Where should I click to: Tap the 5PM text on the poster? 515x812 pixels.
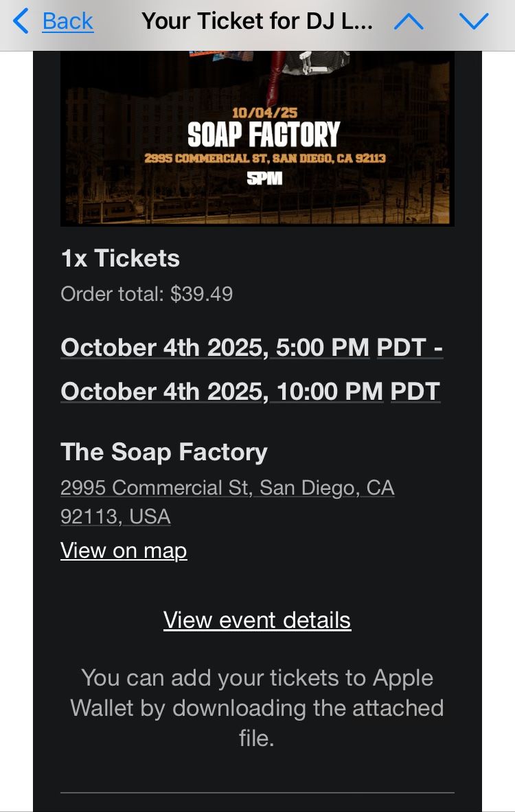point(264,179)
